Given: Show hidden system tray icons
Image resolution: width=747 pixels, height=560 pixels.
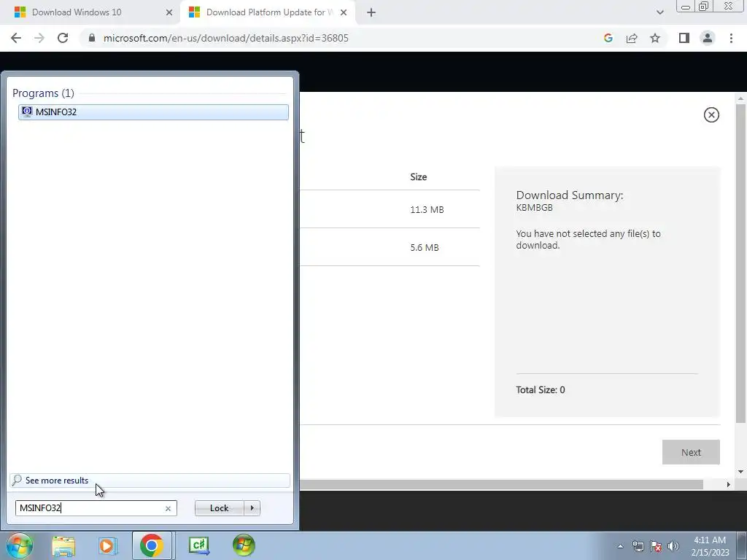Looking at the screenshot, I should 620,546.
